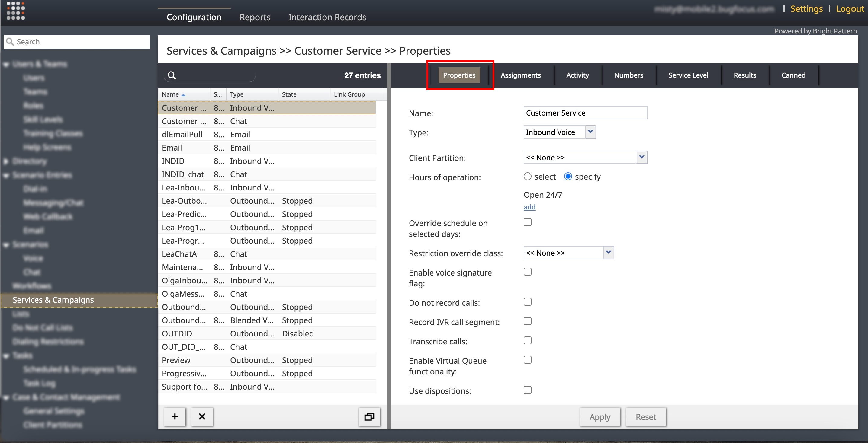This screenshot has width=868, height=443.
Task: Click the Logout link
Action: 850,9
